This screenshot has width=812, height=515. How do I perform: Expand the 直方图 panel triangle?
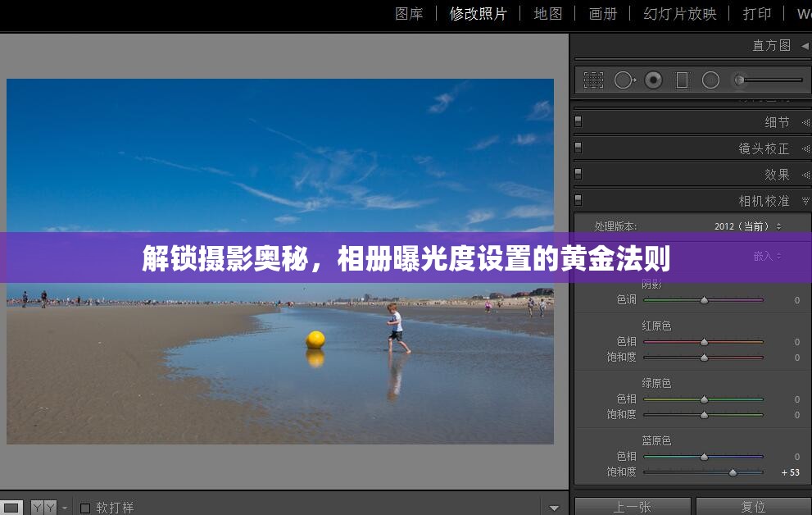[805, 46]
